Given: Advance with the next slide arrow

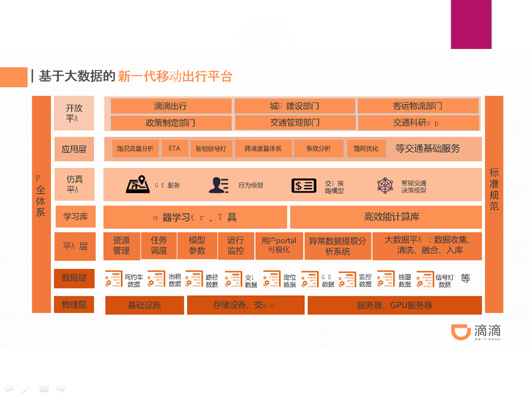Looking at the screenshot, I should (x=61, y=388).
